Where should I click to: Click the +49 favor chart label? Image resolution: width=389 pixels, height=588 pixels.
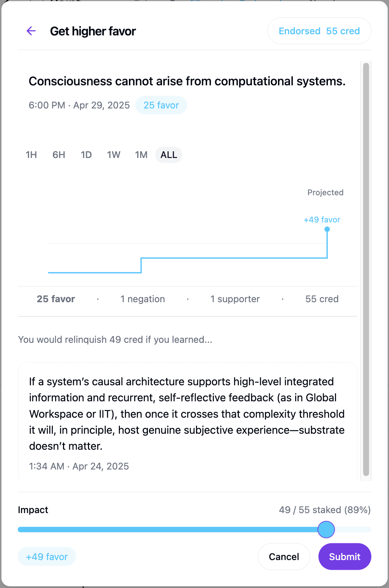[322, 220]
